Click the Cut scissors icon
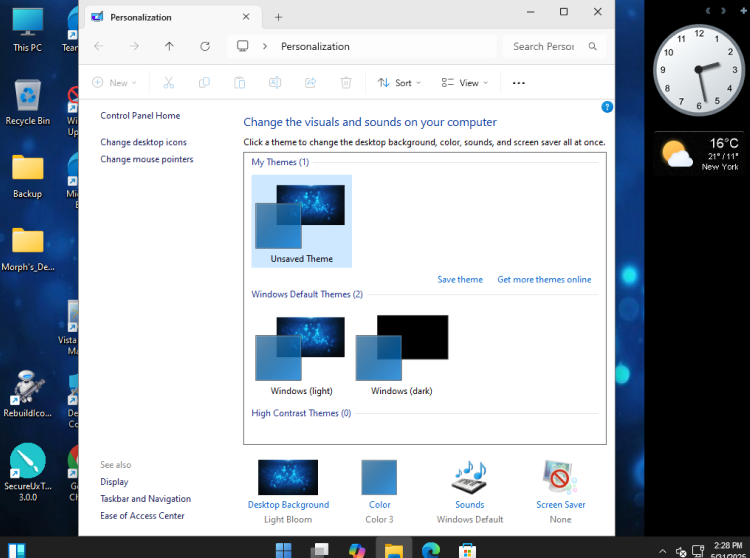750x558 pixels. 168,83
